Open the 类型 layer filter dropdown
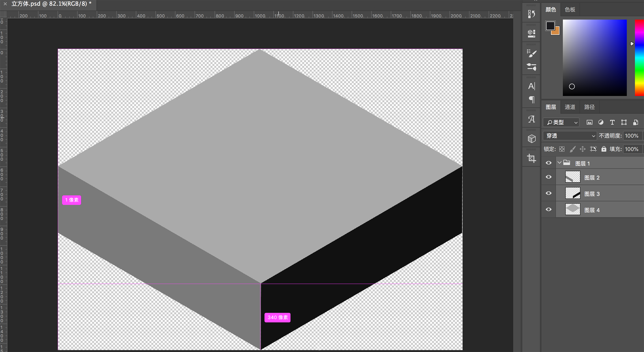Screen dimensions: 644x352 (561, 122)
